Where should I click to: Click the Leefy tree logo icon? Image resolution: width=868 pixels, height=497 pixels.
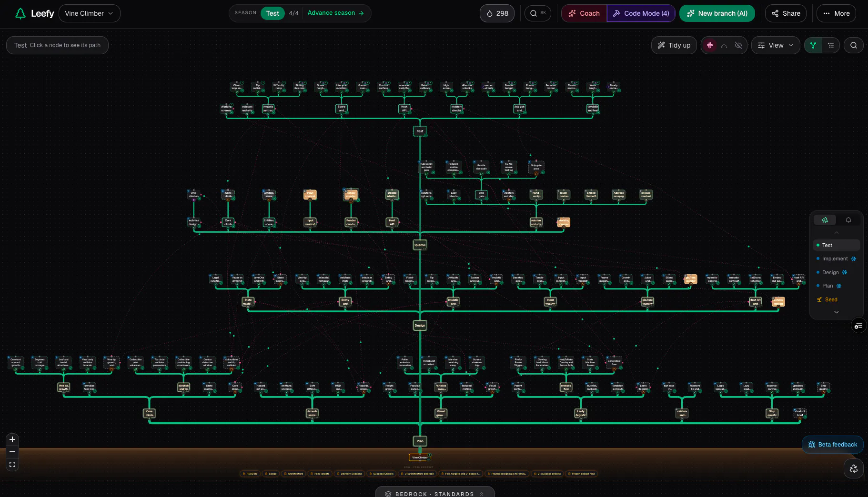point(20,13)
